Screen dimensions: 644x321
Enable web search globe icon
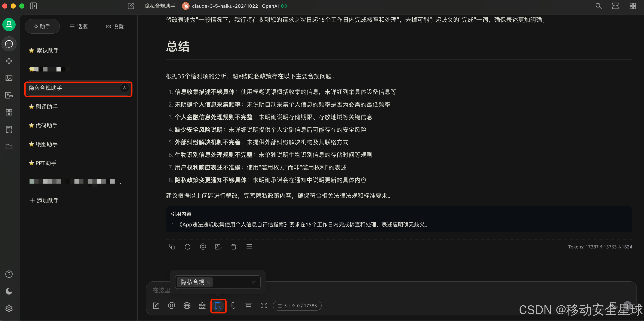coord(187,306)
